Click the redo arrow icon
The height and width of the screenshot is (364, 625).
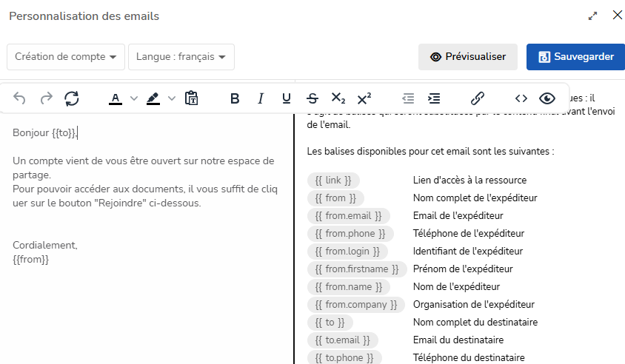tap(46, 98)
